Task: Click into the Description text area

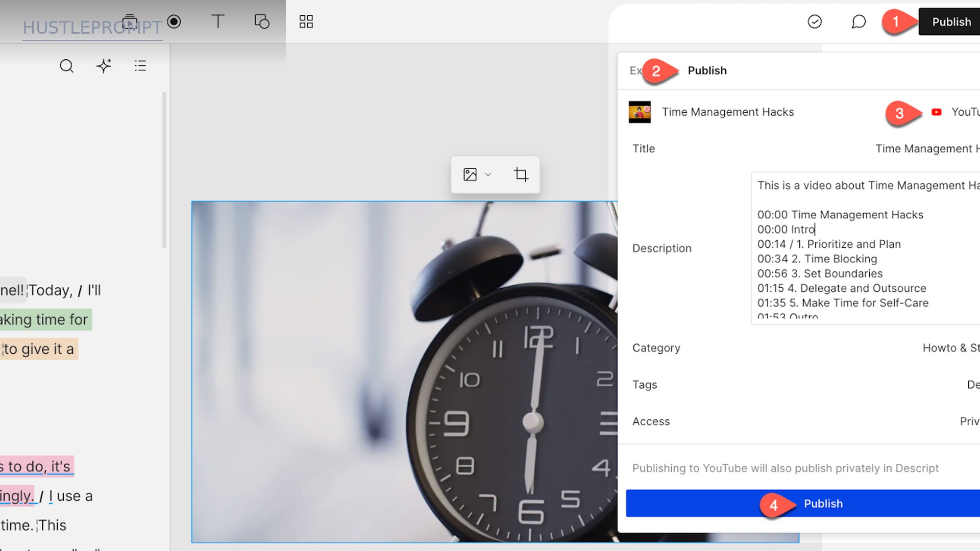Action: click(866, 248)
